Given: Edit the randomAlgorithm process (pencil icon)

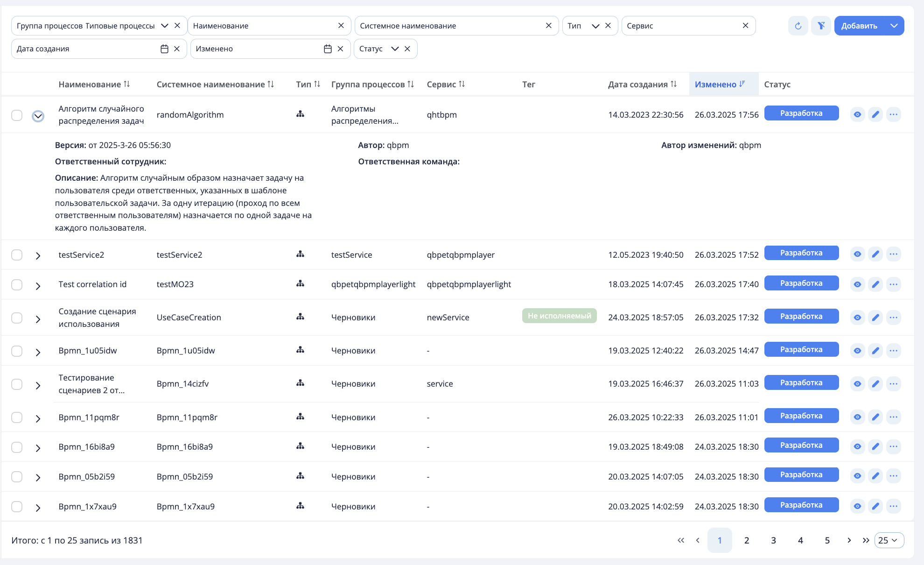Looking at the screenshot, I should [x=875, y=114].
